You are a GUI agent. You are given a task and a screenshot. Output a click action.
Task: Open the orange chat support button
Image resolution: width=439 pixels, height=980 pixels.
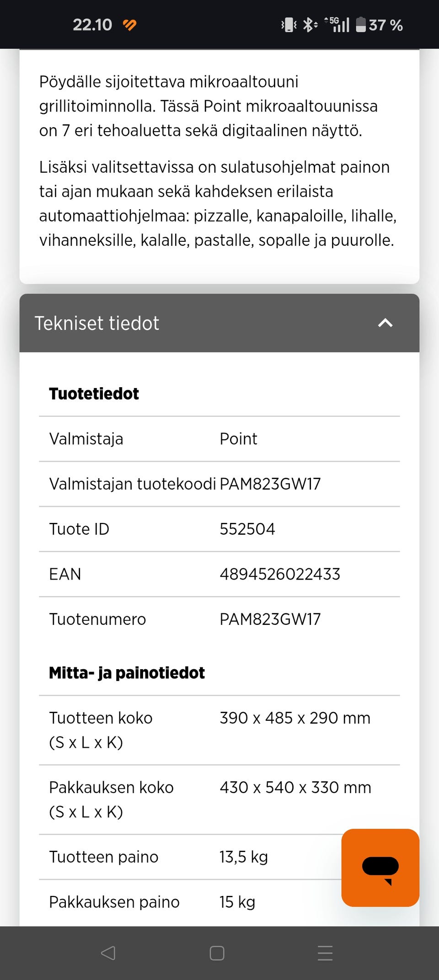pyautogui.click(x=380, y=868)
